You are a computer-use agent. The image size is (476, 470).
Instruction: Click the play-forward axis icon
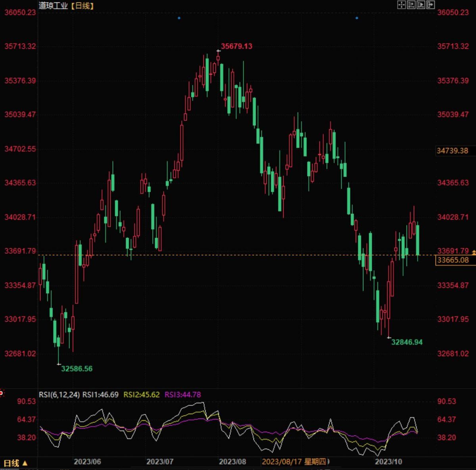421,5
